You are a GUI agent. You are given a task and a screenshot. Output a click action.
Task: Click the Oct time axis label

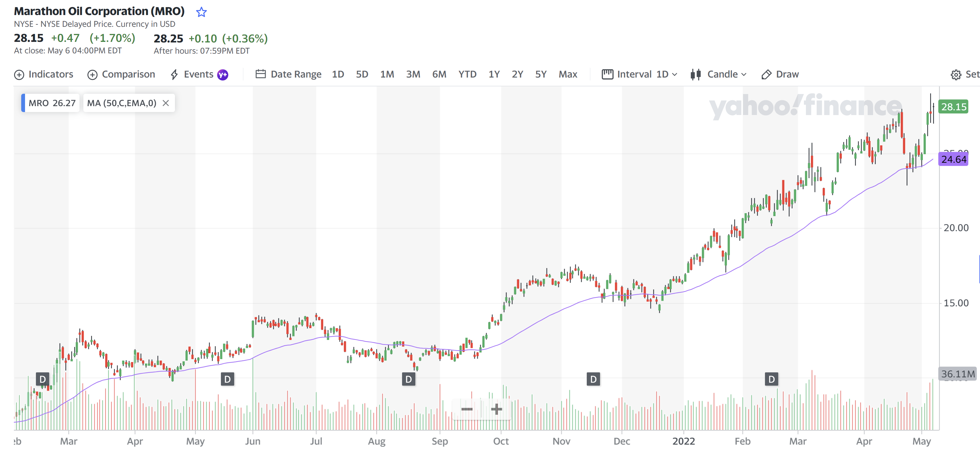pos(501,441)
